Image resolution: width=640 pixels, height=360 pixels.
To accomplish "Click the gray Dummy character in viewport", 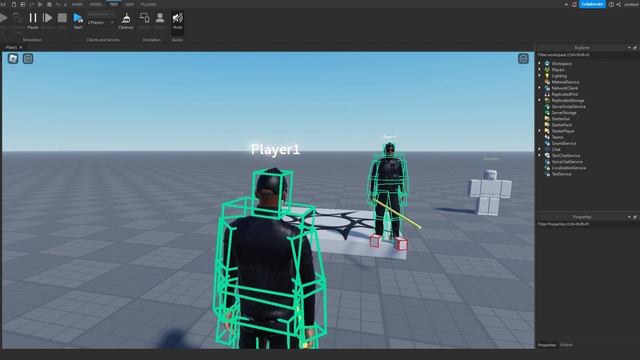I will [490, 192].
